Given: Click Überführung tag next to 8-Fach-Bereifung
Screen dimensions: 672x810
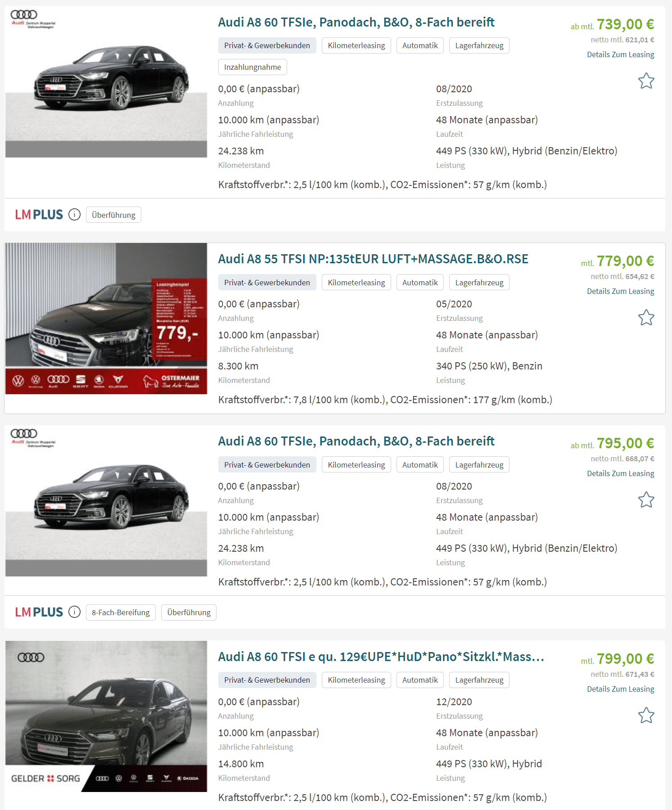Looking at the screenshot, I should coord(189,612).
